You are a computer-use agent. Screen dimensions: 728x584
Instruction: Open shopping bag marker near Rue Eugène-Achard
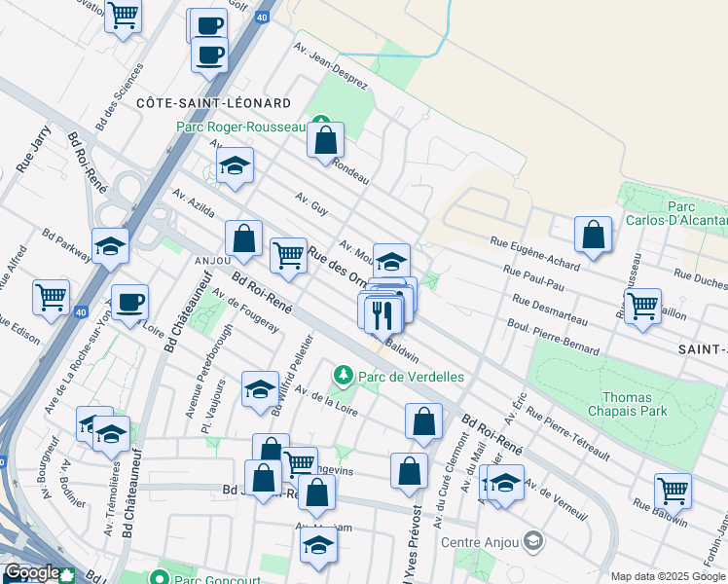[593, 234]
